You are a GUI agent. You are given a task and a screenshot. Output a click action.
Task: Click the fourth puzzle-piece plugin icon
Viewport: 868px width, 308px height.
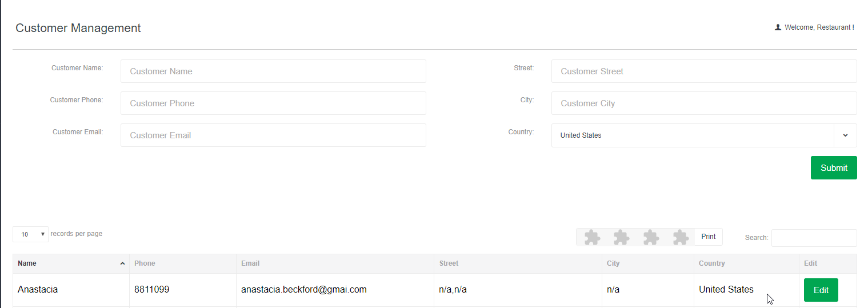(681, 237)
